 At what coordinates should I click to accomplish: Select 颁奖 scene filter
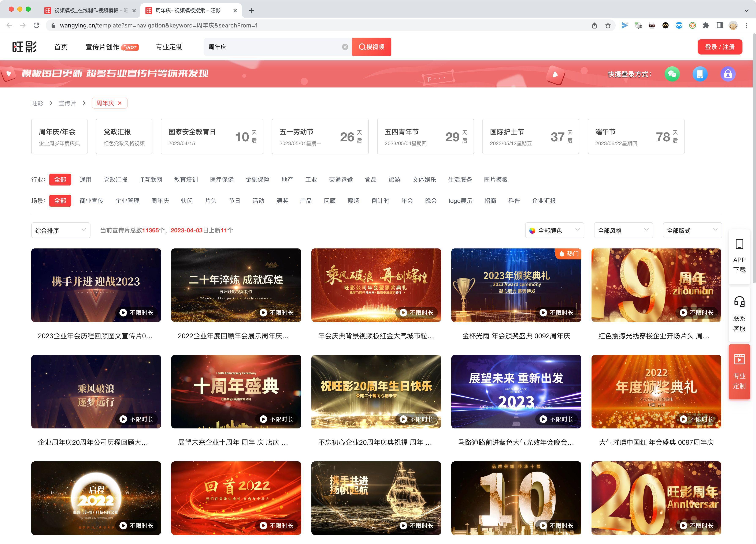282,200
